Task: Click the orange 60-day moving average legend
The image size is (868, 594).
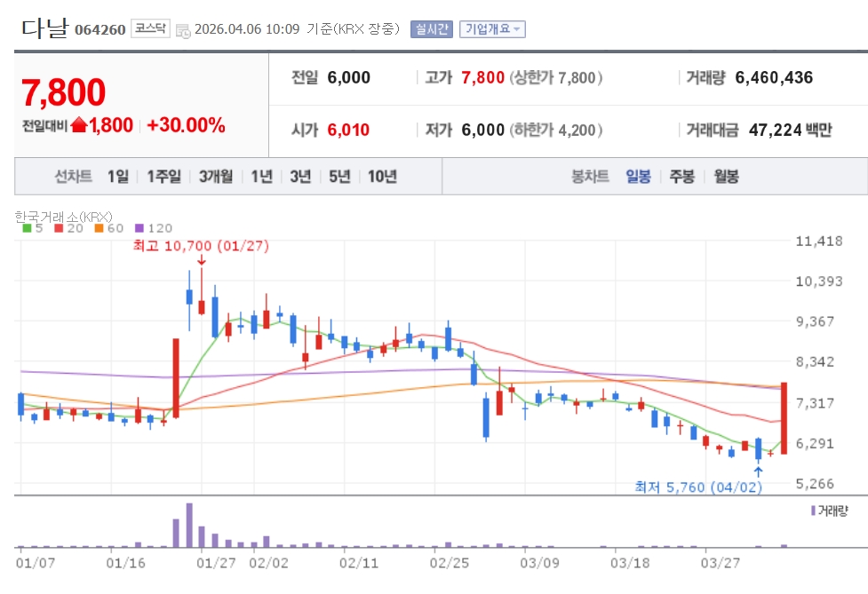Action: click(109, 228)
